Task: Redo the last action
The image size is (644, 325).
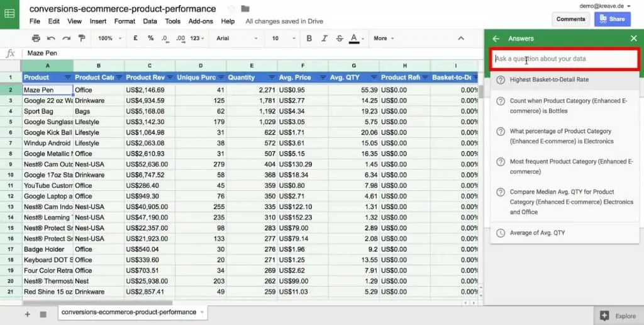Action: pos(66,38)
